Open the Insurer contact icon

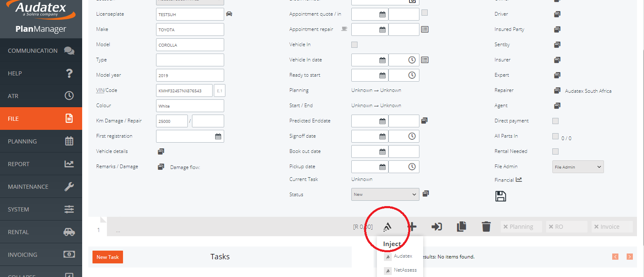click(557, 60)
